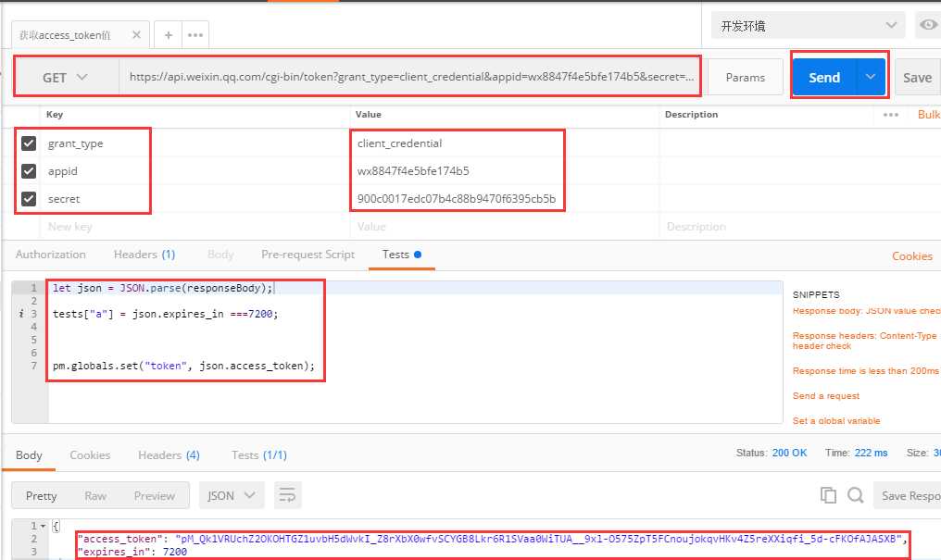This screenshot has height=560, width=941.
Task: Save the request
Action: (918, 78)
